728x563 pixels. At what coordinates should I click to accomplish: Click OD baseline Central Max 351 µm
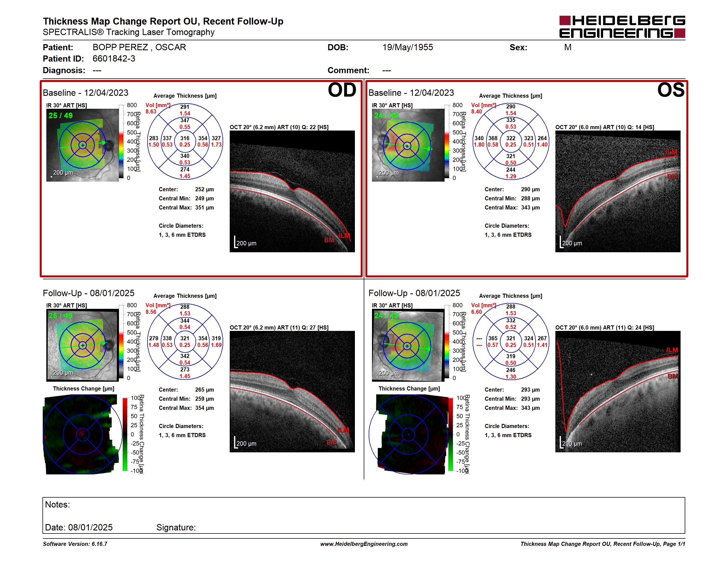[204, 208]
